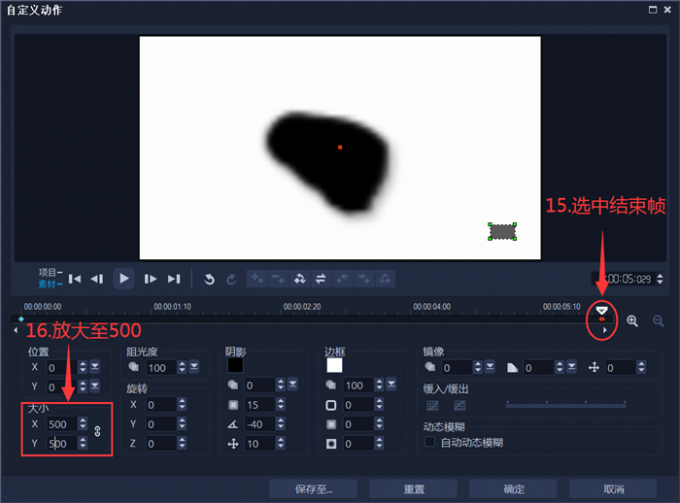Image resolution: width=680 pixels, height=503 pixels.
Task: Open mirror fade slider dropdown
Action: [x=572, y=367]
